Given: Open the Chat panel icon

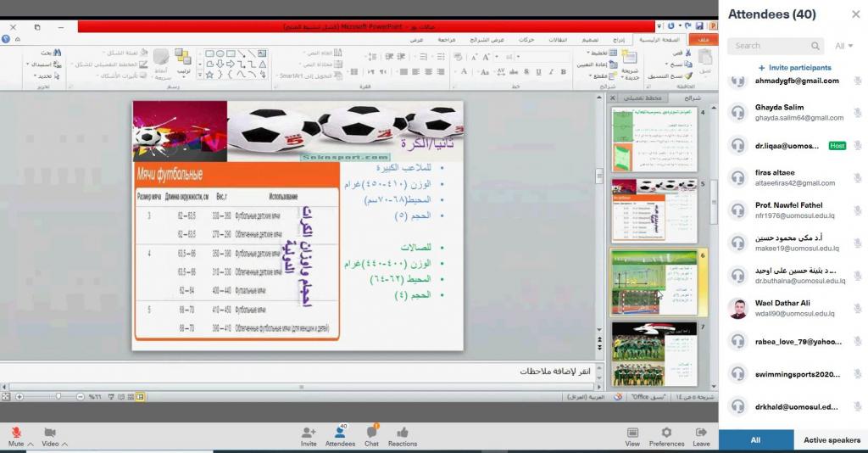Looking at the screenshot, I should pos(371,432).
